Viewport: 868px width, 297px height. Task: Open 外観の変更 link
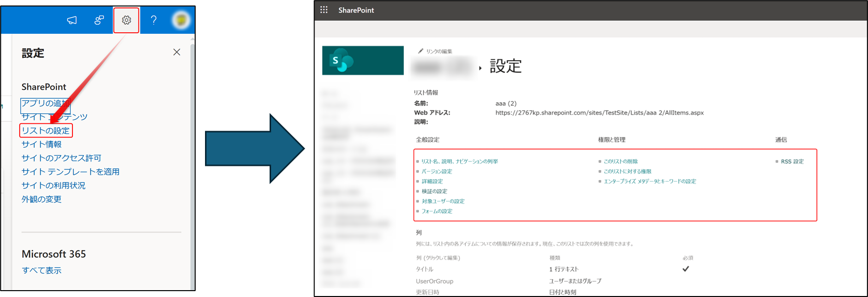[x=42, y=199]
